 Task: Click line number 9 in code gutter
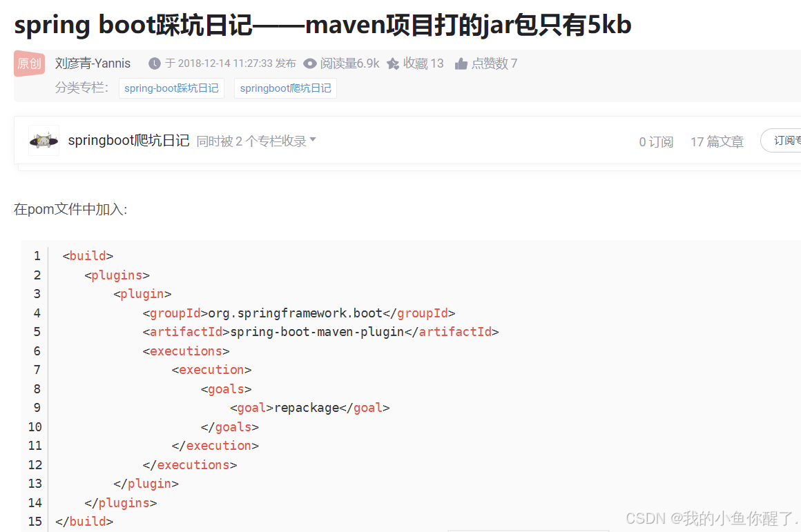37,408
